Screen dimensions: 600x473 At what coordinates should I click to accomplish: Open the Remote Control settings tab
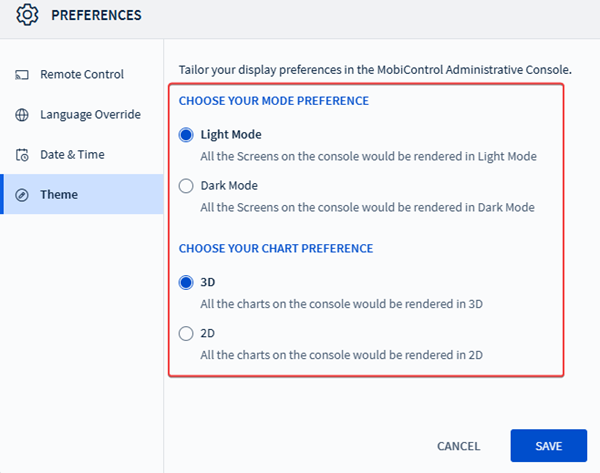(82, 75)
